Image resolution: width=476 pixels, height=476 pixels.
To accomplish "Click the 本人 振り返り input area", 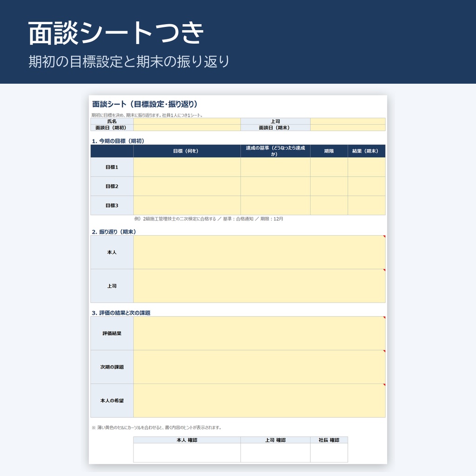I will pos(259,252).
